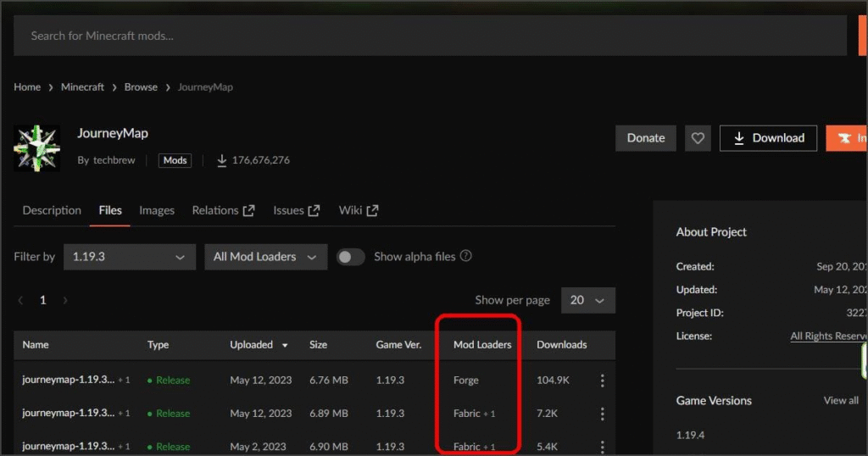
Task: Open the Issues external tab
Action: 296,210
